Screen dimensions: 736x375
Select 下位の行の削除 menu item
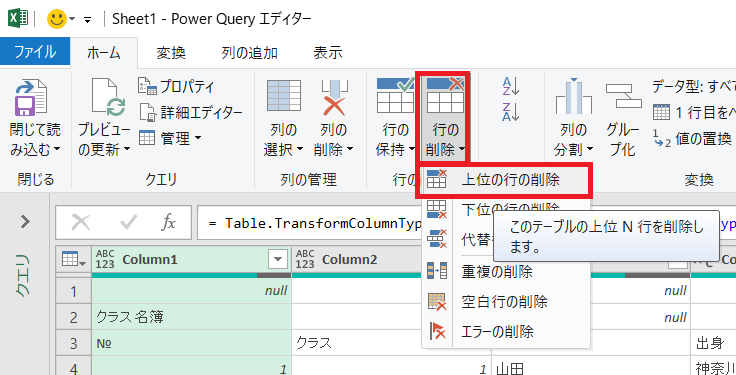click(x=506, y=209)
